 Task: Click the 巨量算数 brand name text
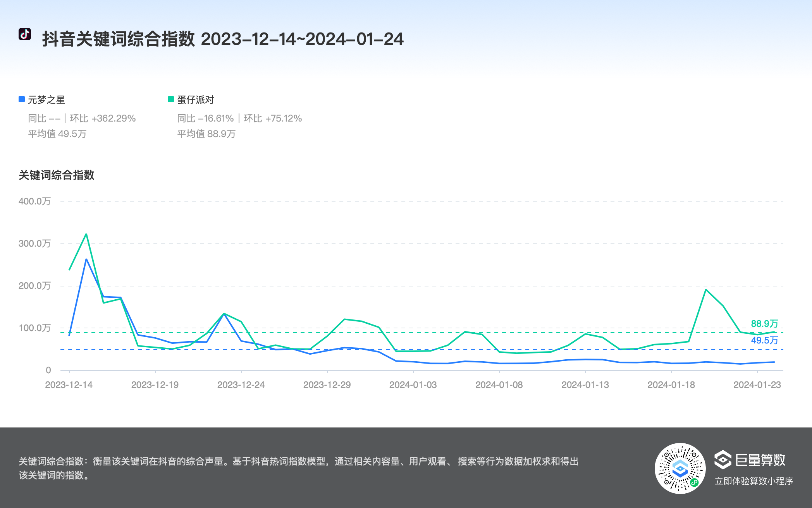coord(760,460)
